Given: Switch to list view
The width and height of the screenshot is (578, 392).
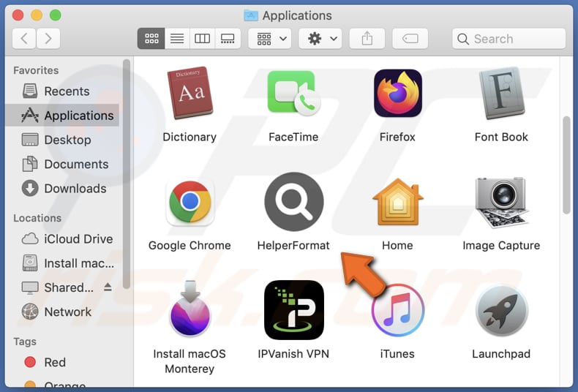Looking at the screenshot, I should (177, 38).
